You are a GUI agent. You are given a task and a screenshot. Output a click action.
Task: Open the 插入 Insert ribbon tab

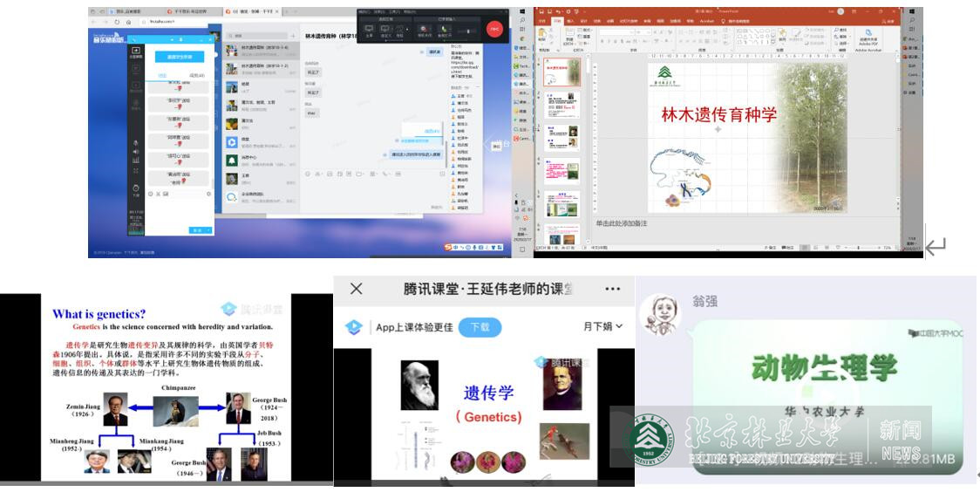pos(570,20)
